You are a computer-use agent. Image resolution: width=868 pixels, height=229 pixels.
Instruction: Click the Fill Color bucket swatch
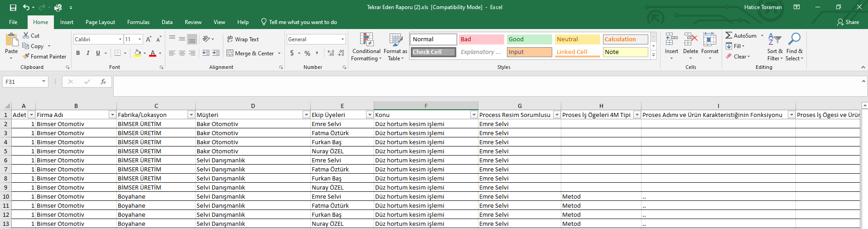click(137, 53)
